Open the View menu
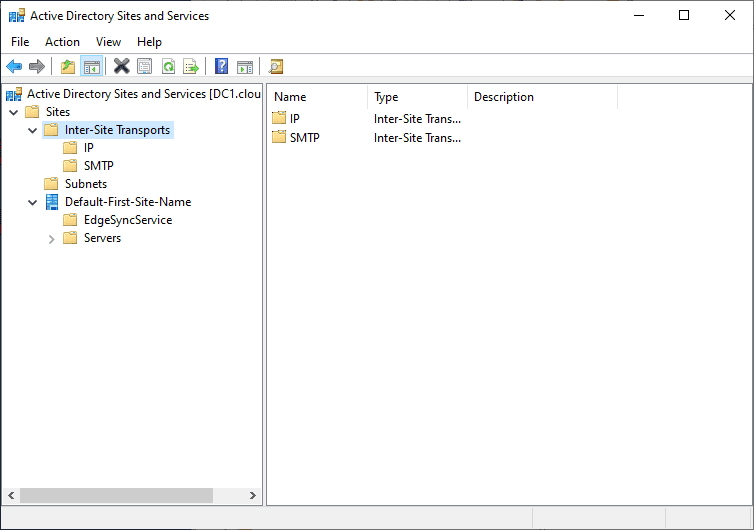The image size is (754, 530). pos(108,42)
